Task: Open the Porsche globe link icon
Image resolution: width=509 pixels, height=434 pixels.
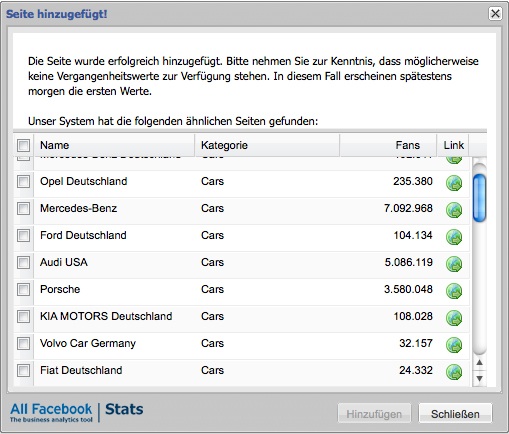Action: (x=454, y=291)
